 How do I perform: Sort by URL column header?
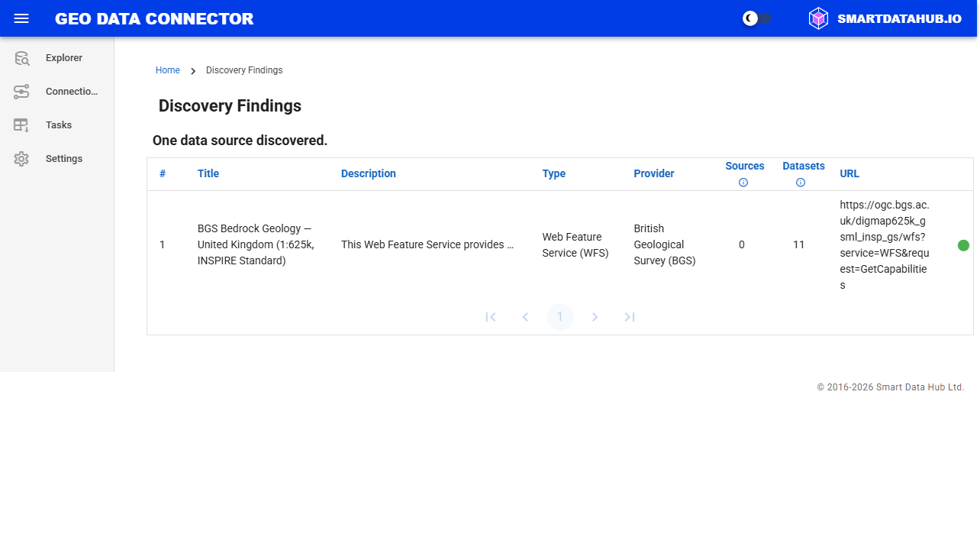point(849,173)
